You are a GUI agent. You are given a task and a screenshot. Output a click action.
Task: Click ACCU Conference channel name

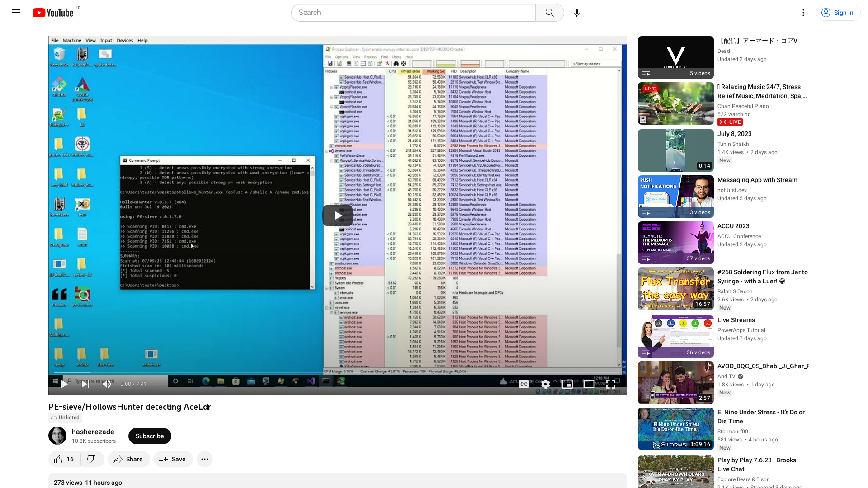click(739, 236)
